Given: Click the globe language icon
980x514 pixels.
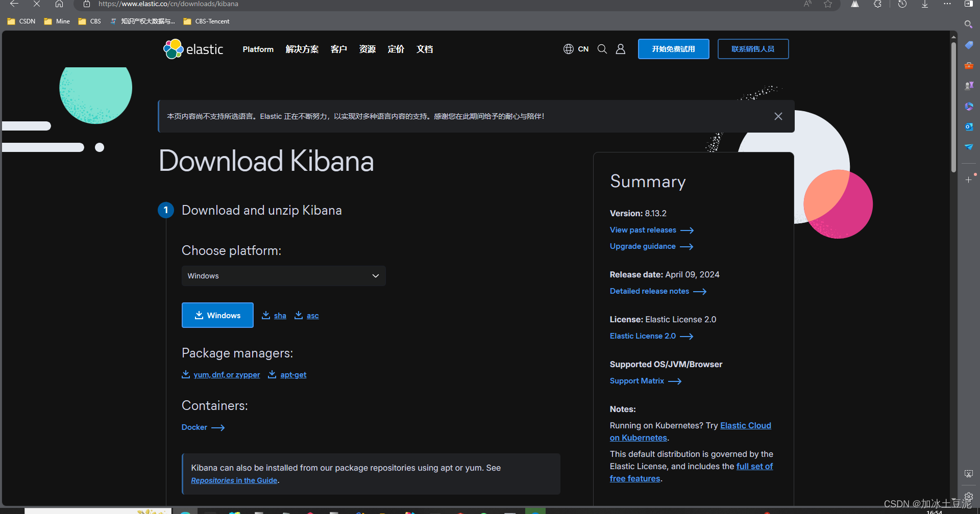Looking at the screenshot, I should [x=569, y=49].
